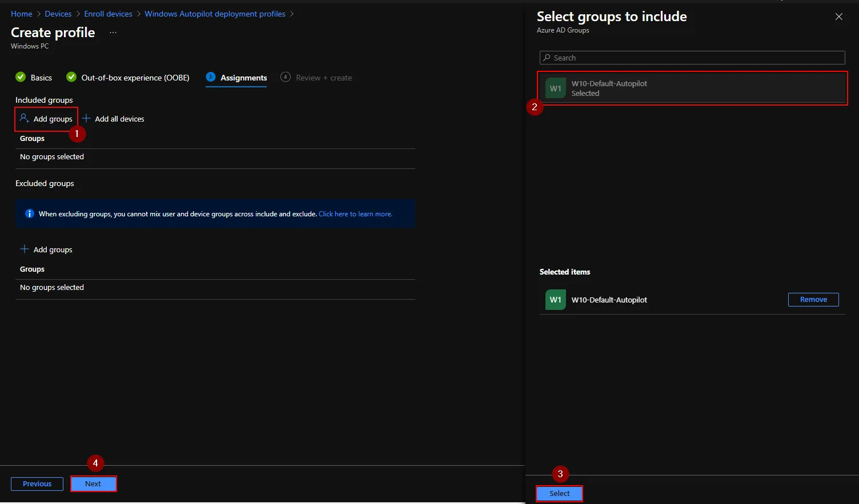Click the green check icon for Out-of-box experience
The width and height of the screenshot is (859, 504).
click(x=71, y=77)
